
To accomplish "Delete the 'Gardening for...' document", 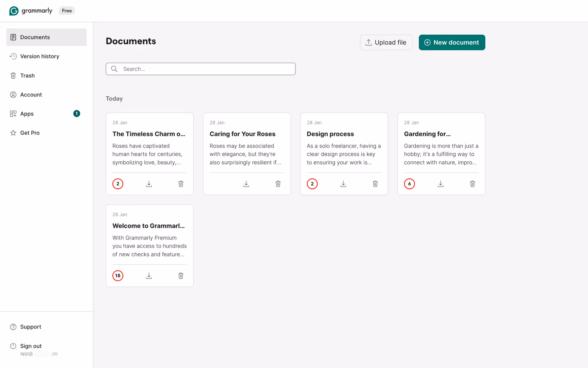I will (x=472, y=184).
